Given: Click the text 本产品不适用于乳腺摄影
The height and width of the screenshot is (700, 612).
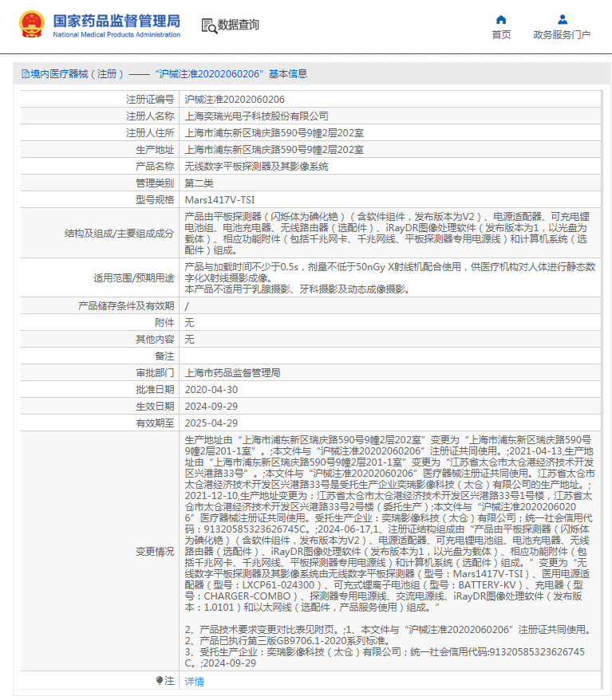Looking at the screenshot, I should pyautogui.click(x=237, y=289).
